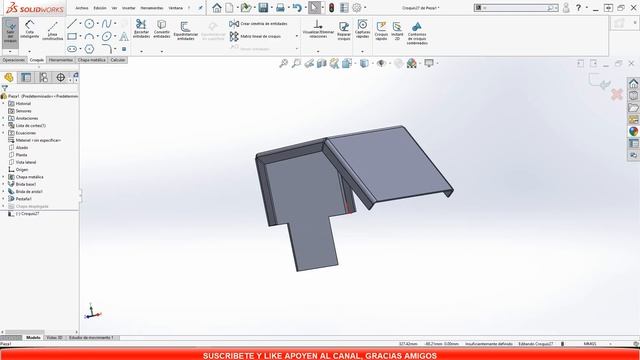Select the Sketch Fillet tool
The width and height of the screenshot is (640, 360).
(107, 49)
